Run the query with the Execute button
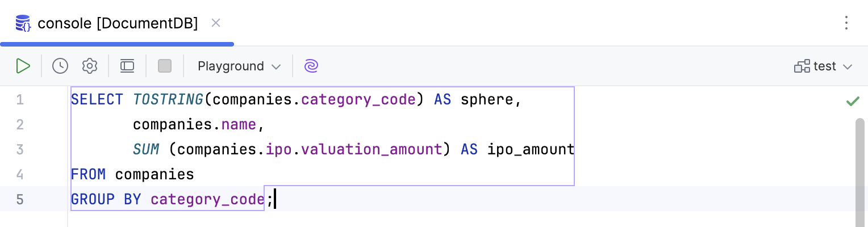This screenshot has width=868, height=227. 23,66
